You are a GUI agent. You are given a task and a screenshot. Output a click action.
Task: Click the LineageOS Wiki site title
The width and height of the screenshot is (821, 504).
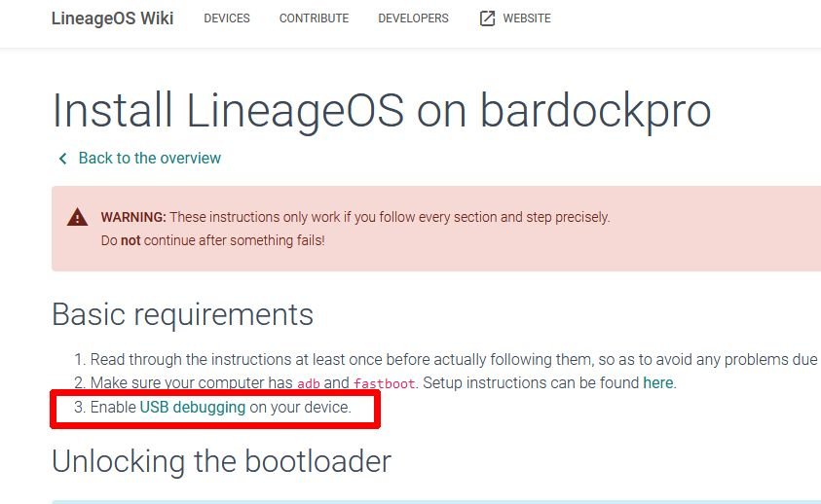[112, 18]
